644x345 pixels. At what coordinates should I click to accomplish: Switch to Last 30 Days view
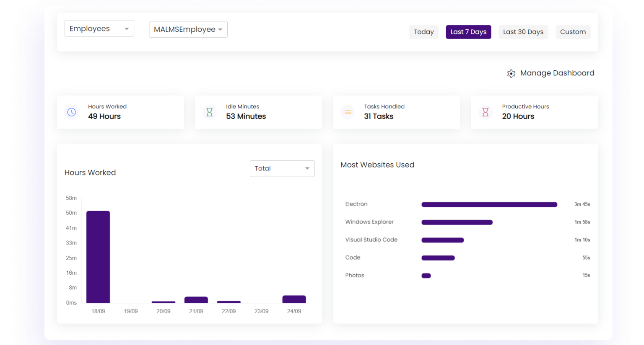point(523,32)
